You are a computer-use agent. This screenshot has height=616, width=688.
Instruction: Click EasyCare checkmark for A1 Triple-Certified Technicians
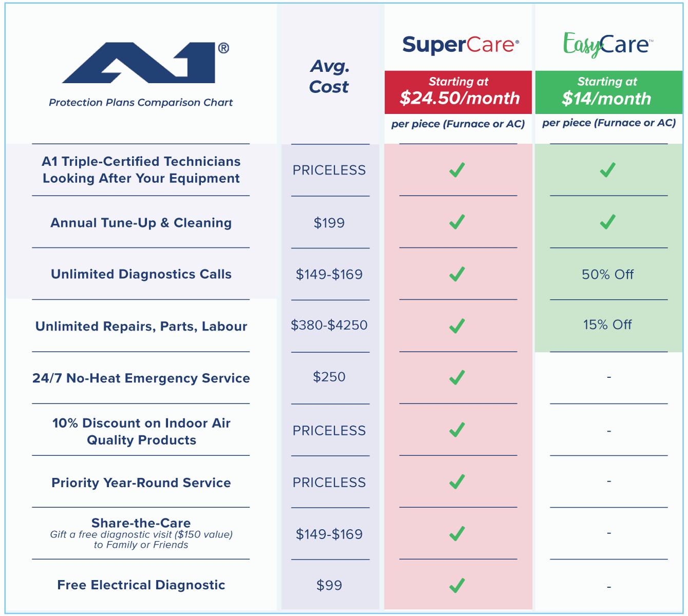[608, 170]
